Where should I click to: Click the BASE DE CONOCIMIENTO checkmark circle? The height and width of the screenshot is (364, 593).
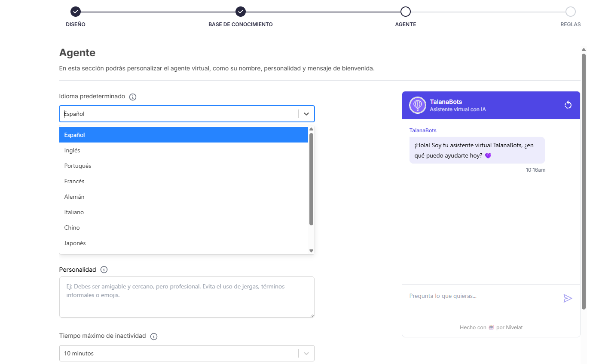(240, 12)
